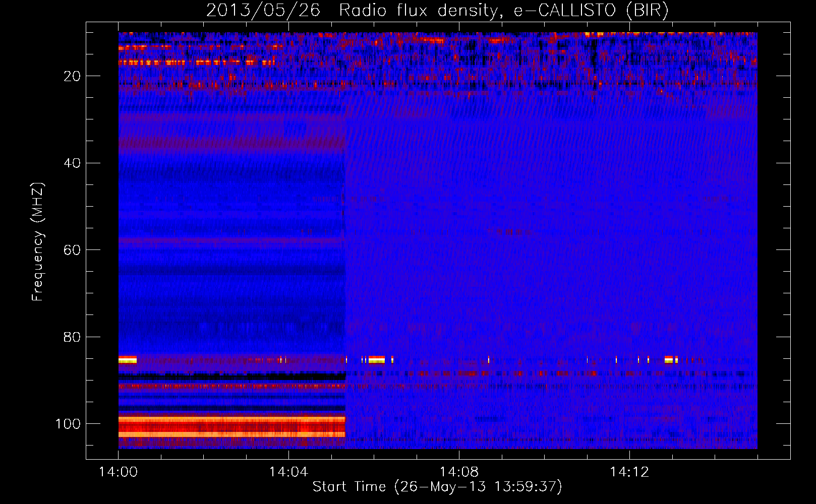Viewport: 816px width, 504px height.
Task: Click the '40' frequency tick label
Action: tap(73, 163)
